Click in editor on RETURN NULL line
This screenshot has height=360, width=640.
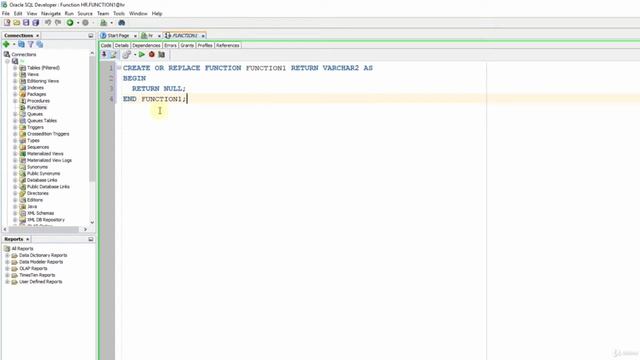159,89
